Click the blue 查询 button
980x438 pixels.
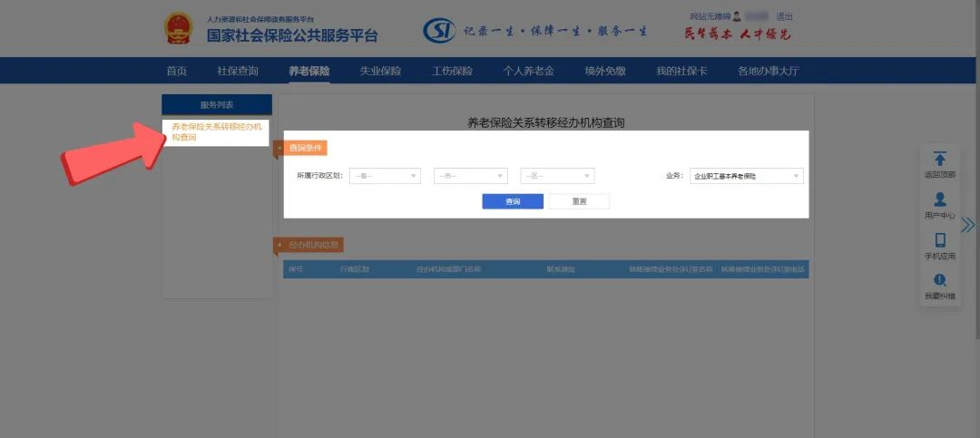click(513, 201)
